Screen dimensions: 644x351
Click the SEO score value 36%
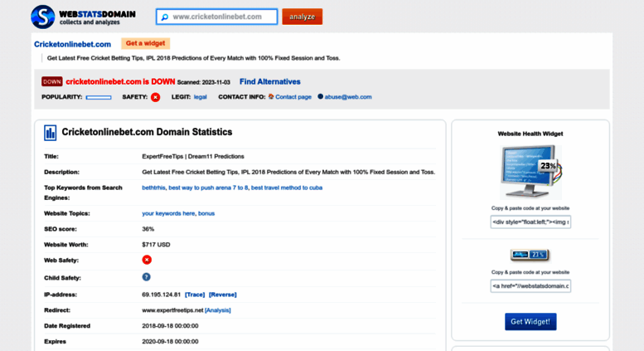pyautogui.click(x=148, y=229)
